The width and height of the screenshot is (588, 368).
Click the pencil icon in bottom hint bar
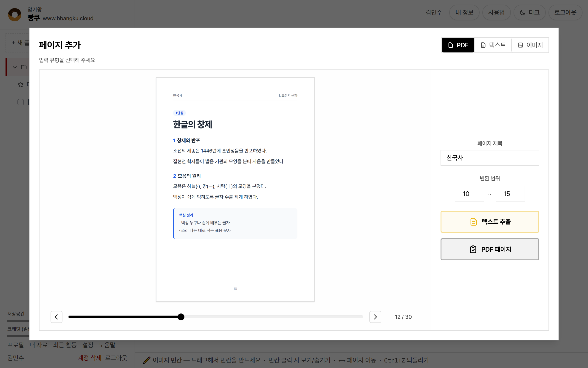click(x=147, y=360)
